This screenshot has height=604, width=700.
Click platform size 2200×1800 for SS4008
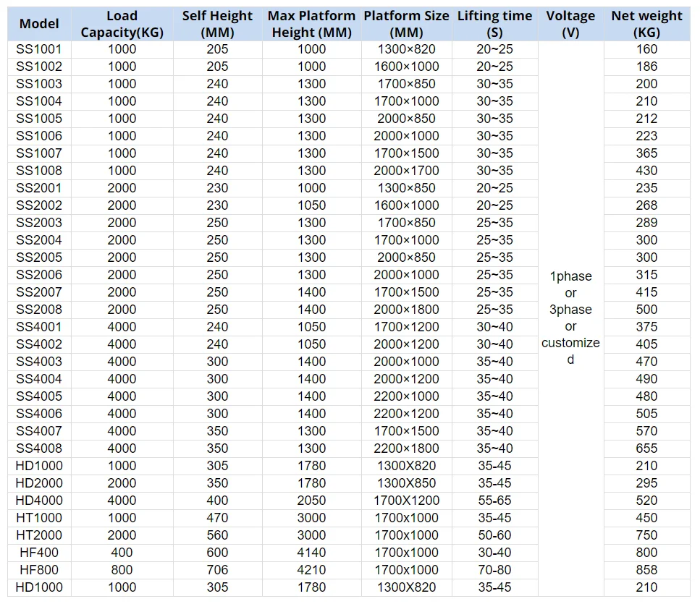406,448
